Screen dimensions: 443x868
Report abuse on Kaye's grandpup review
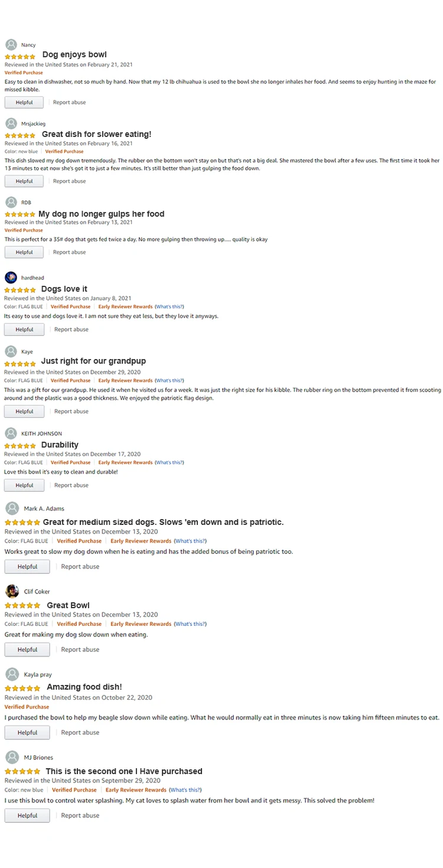tap(71, 412)
